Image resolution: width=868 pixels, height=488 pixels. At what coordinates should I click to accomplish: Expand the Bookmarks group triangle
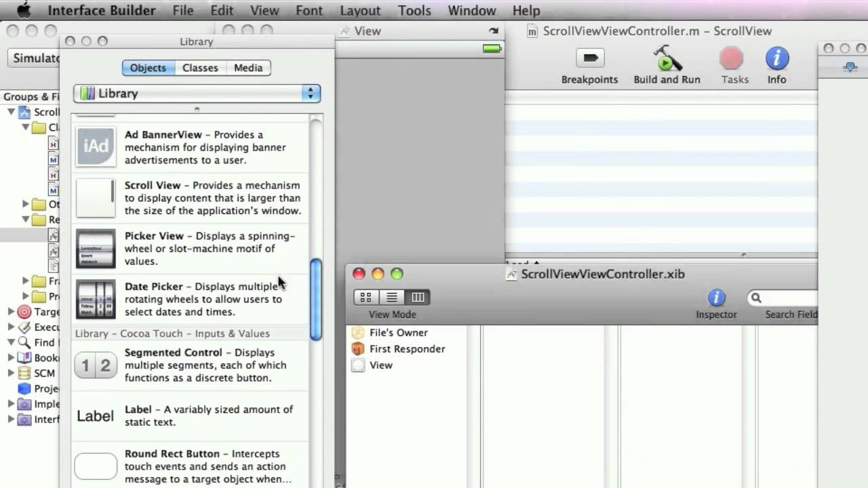coord(11,357)
